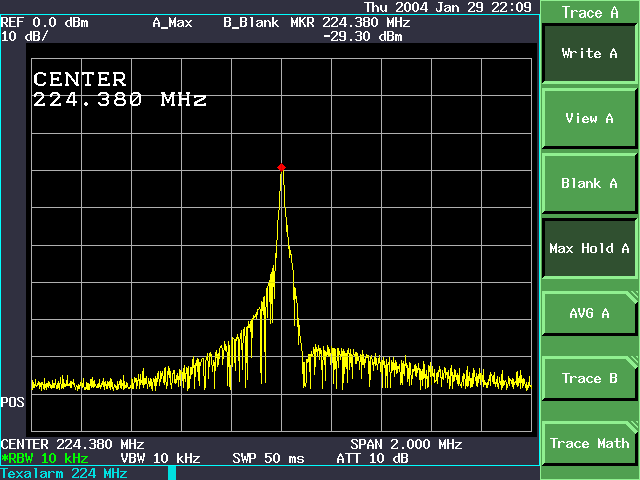
Task: Activate the Blank A softkey
Action: (589, 183)
